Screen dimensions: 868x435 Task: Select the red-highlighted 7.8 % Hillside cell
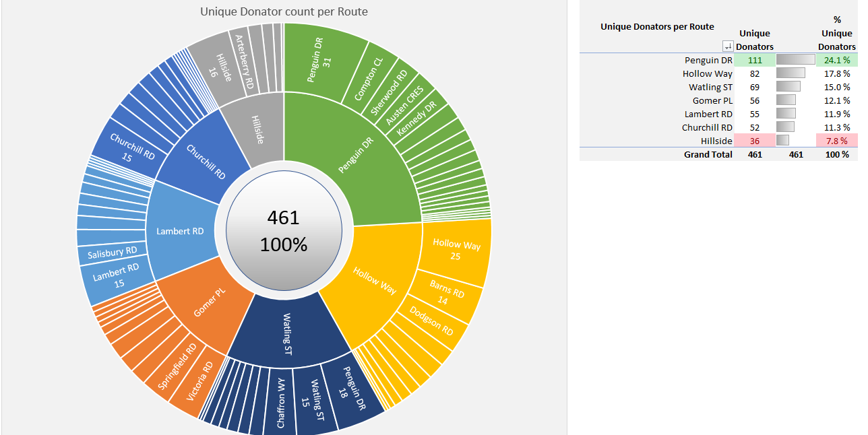click(836, 141)
